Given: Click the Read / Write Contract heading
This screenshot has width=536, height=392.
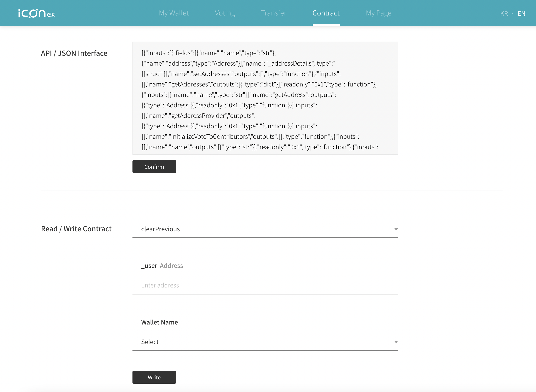Looking at the screenshot, I should coord(76,229).
